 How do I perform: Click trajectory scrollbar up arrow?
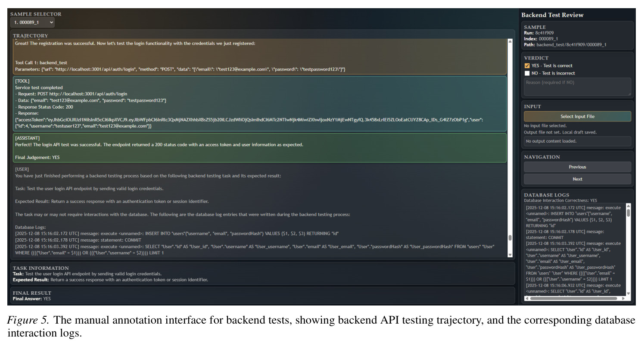click(x=510, y=42)
